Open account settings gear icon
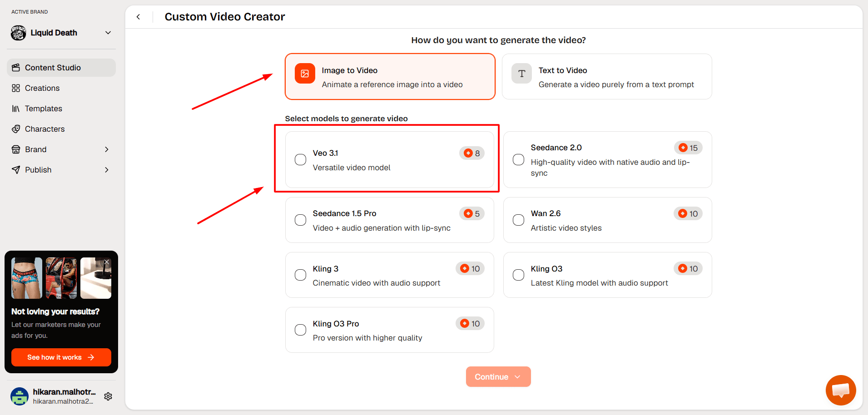 point(108,396)
